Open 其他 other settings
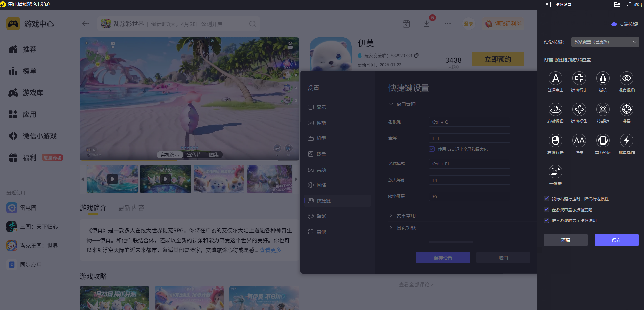This screenshot has width=644, height=310. coord(338,232)
